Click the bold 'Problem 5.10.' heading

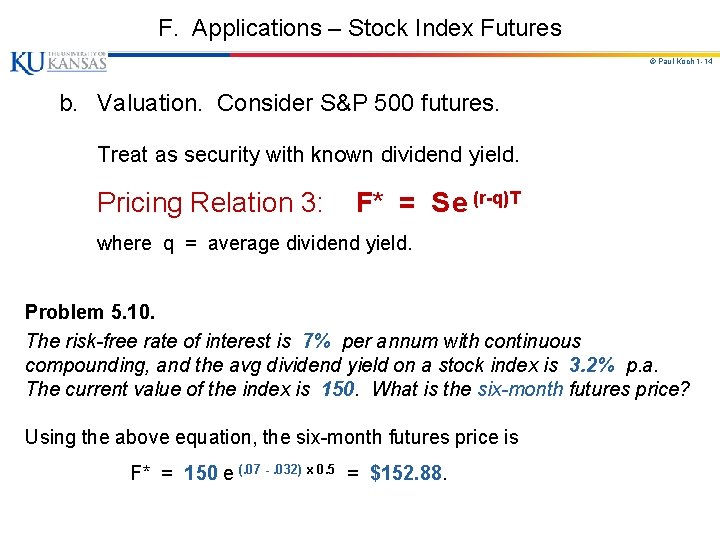point(90,311)
